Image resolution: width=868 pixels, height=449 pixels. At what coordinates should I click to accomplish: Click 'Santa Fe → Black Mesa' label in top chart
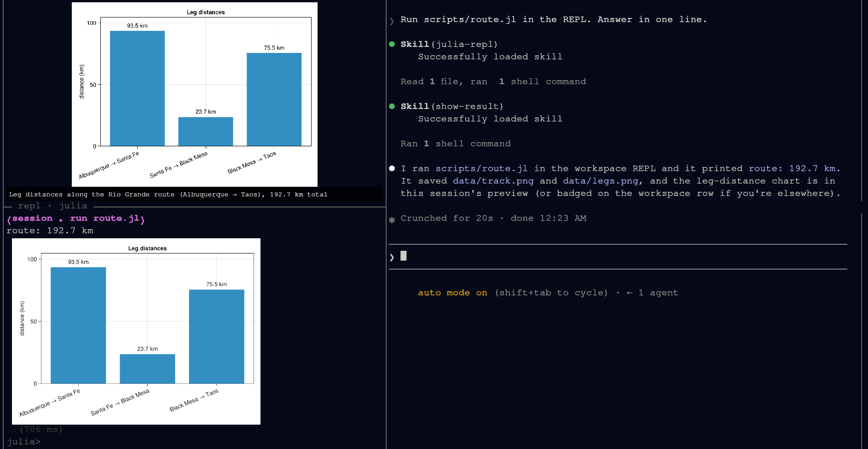click(179, 165)
